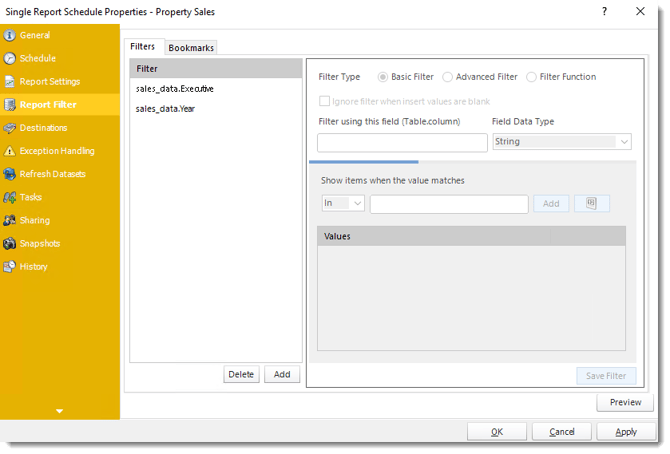Click the Filter using this field input
Viewport: 670px width, 454px height.
[402, 142]
